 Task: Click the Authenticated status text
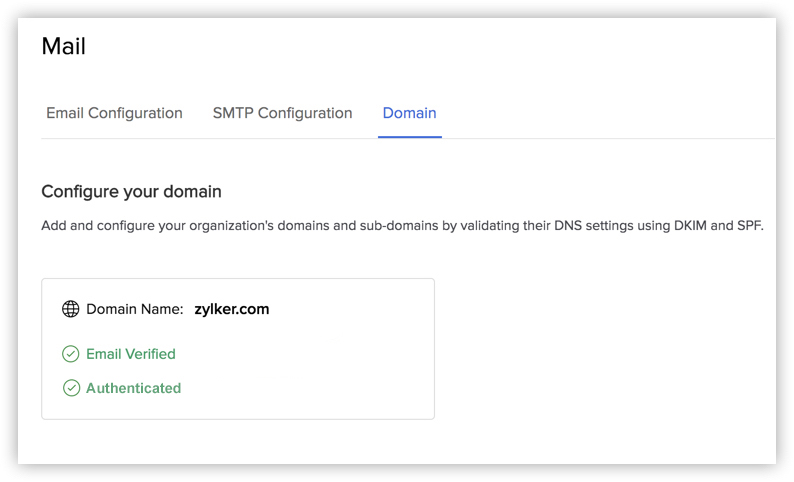click(x=134, y=388)
